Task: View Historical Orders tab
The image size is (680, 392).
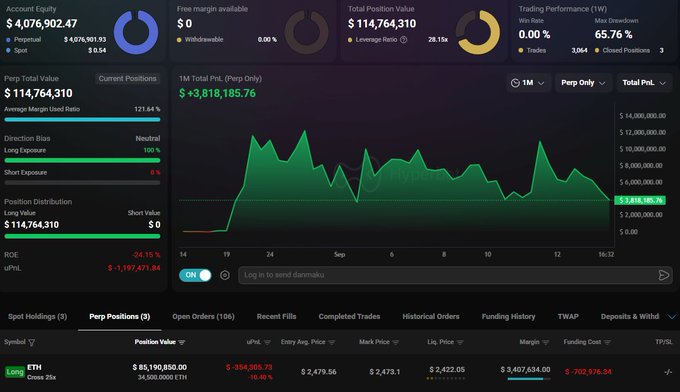Action: point(431,317)
